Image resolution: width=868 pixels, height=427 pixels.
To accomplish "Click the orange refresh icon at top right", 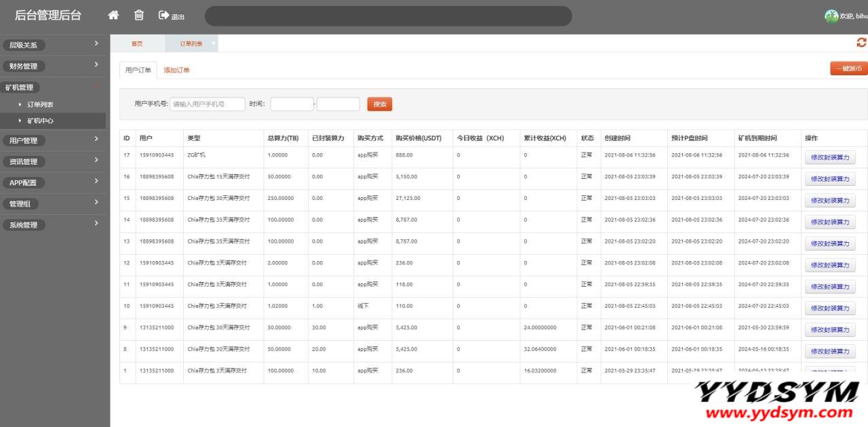I will coord(861,43).
